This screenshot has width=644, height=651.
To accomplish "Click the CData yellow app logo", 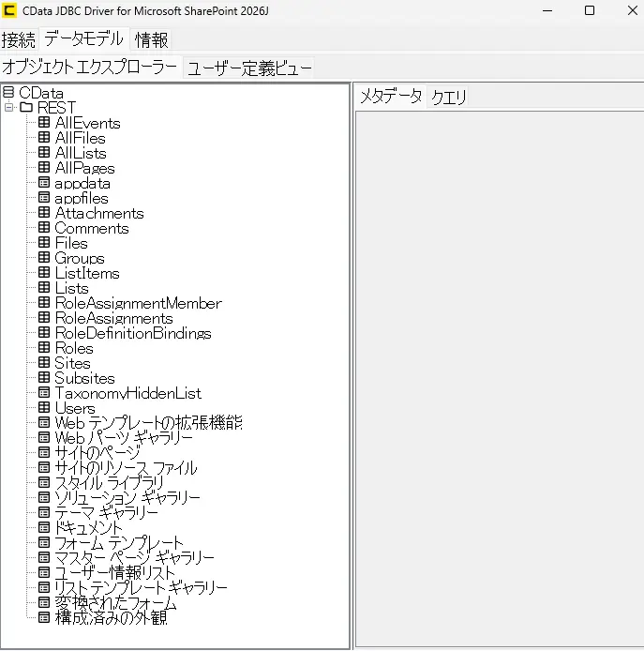I will [x=9, y=10].
